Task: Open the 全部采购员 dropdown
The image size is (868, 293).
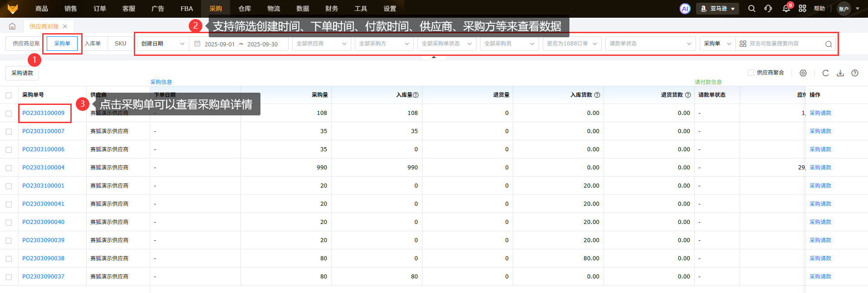Action: (509, 44)
